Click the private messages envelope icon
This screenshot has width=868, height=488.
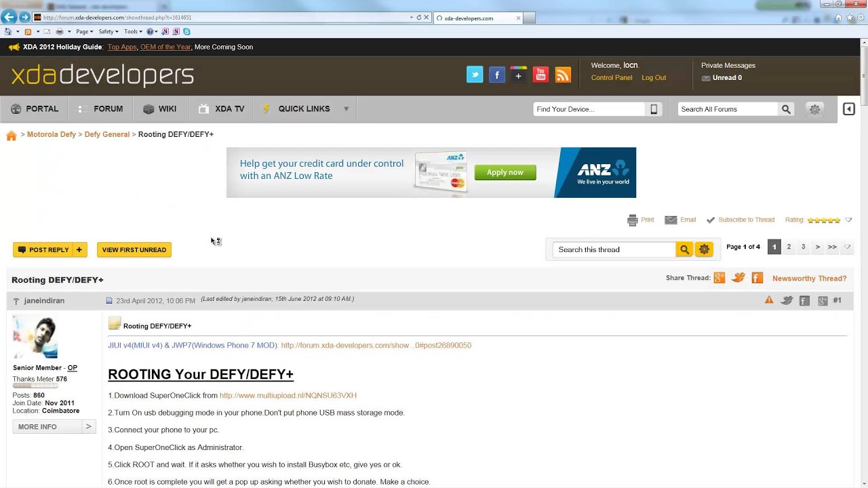706,78
